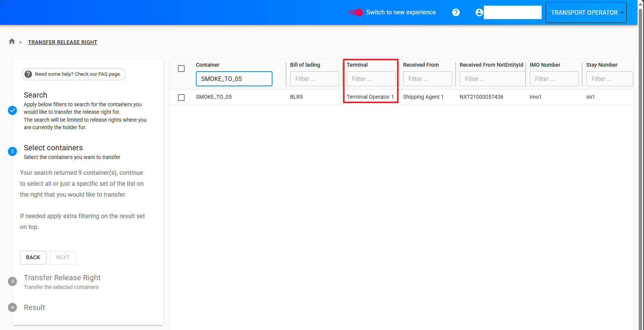This screenshot has height=330, width=644.
Task: Check the select-all checkbox in table header
Action: pyautogui.click(x=181, y=69)
